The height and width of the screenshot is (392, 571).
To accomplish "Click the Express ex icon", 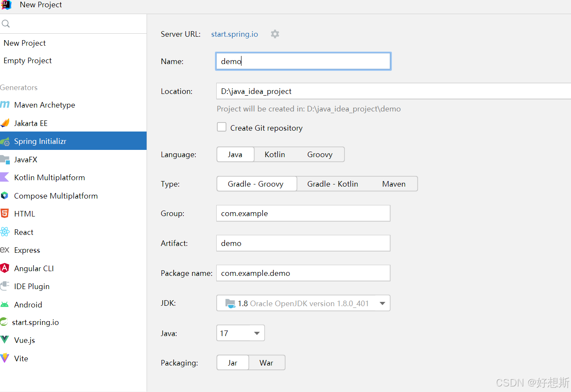I will click(x=5, y=250).
